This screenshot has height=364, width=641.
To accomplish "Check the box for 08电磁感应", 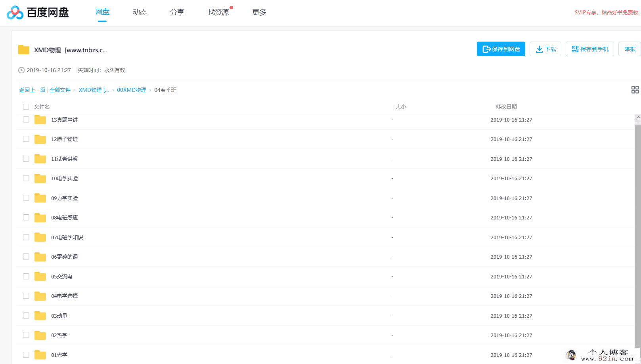I will 26,217.
